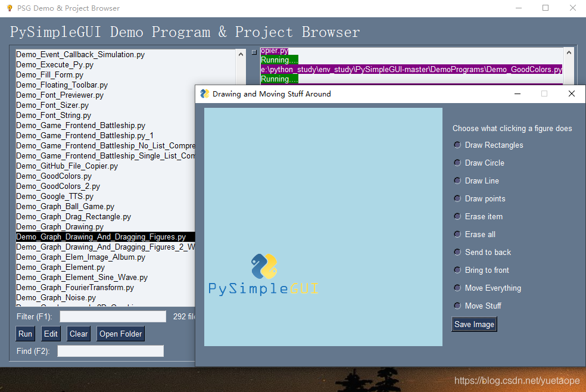The height and width of the screenshot is (392, 586).
Task: Focus the Find (F2) input field
Action: (x=111, y=351)
